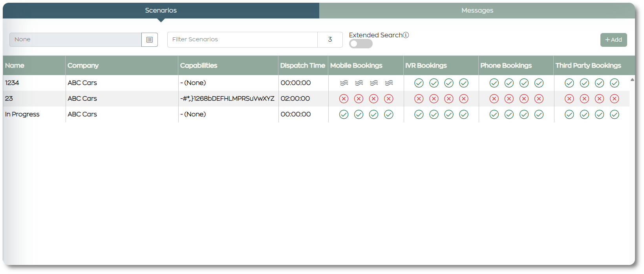Click 00:00:00 dispatch time in In Progress row
This screenshot has height=274, width=644.
click(296, 114)
